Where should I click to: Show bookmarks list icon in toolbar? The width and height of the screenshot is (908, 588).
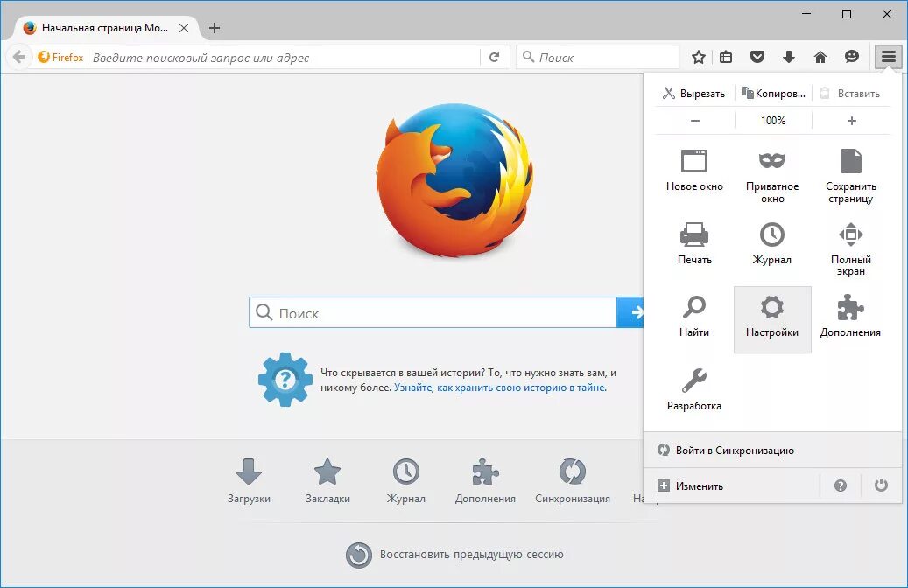[x=726, y=57]
